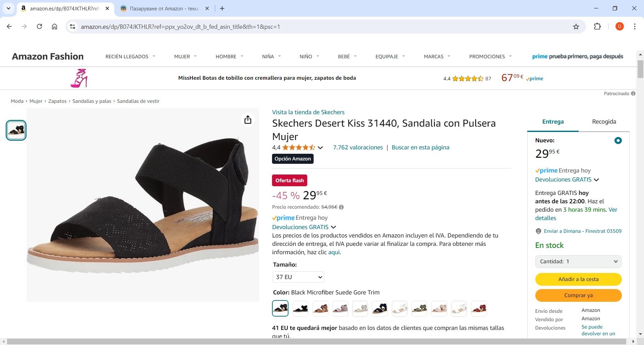Screen dimensions: 644x345
Task: Select the red color sandal swatch
Action: [479, 308]
